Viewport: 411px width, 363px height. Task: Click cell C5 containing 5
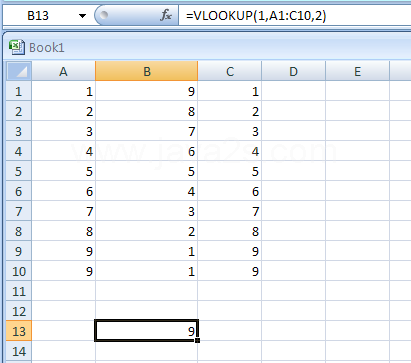coord(230,171)
